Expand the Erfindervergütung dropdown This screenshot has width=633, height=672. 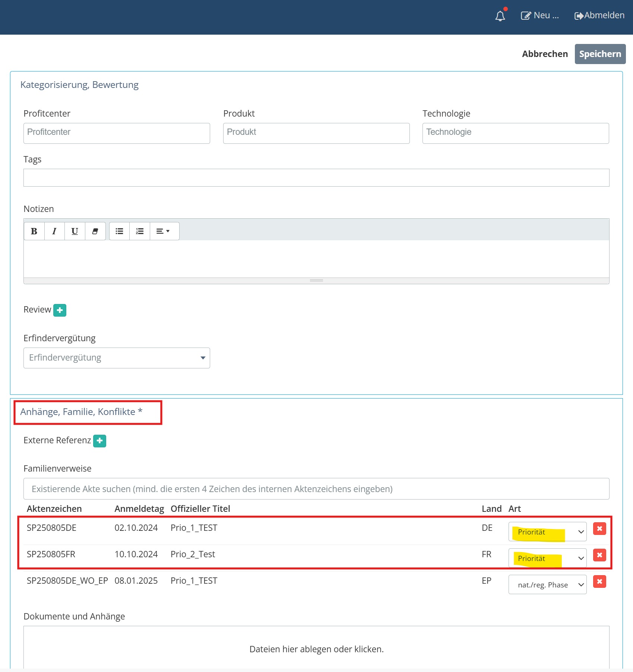point(117,358)
